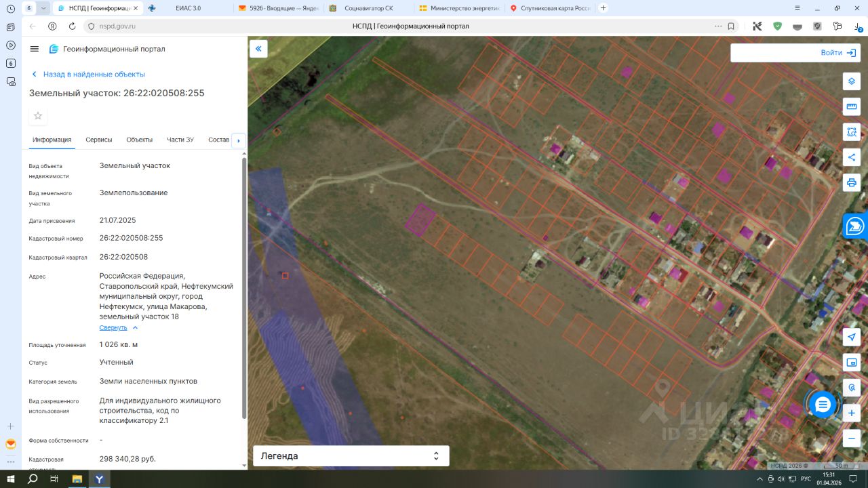The height and width of the screenshot is (488, 868).
Task: Go back in browser history
Action: click(x=32, y=26)
